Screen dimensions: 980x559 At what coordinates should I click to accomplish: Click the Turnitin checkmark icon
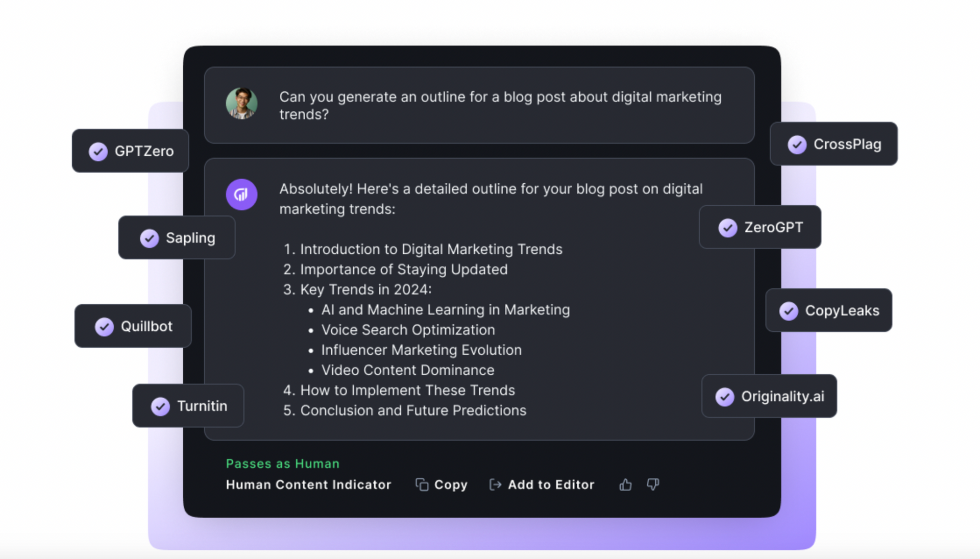click(x=160, y=406)
